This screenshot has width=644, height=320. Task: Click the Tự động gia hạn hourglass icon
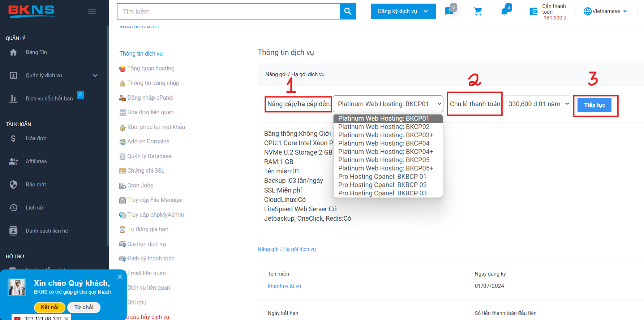tap(123, 229)
